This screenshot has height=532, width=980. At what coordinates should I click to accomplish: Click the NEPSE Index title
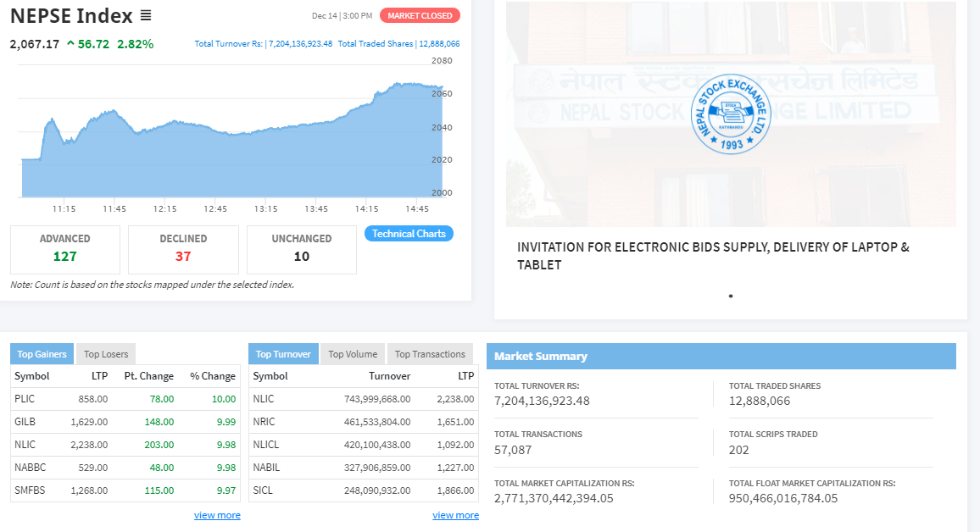point(71,15)
